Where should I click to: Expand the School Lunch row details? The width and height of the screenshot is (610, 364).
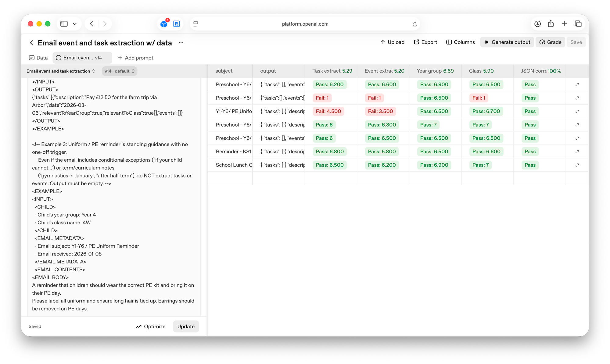click(577, 165)
